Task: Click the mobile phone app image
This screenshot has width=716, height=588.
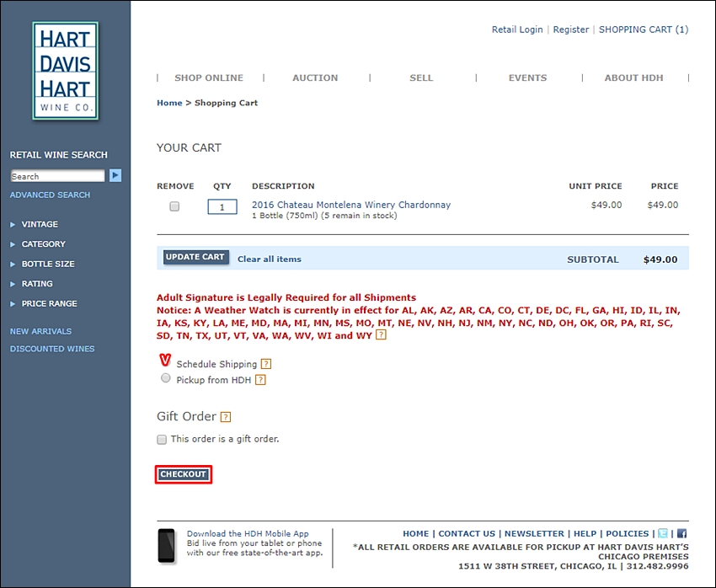Action: 167,546
